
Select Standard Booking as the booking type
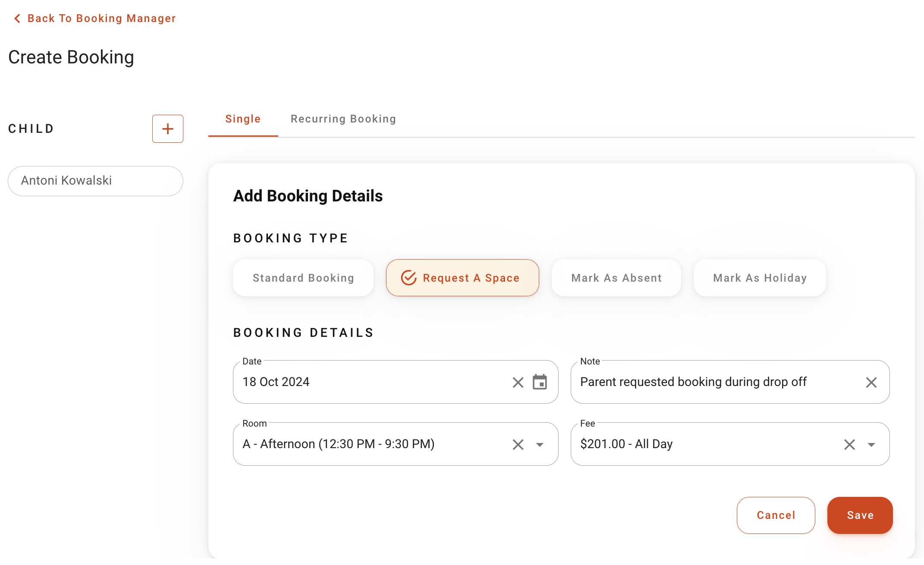click(x=303, y=278)
